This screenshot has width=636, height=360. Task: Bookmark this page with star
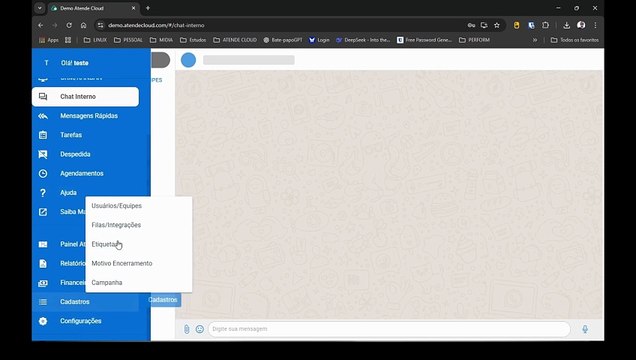(x=496, y=25)
